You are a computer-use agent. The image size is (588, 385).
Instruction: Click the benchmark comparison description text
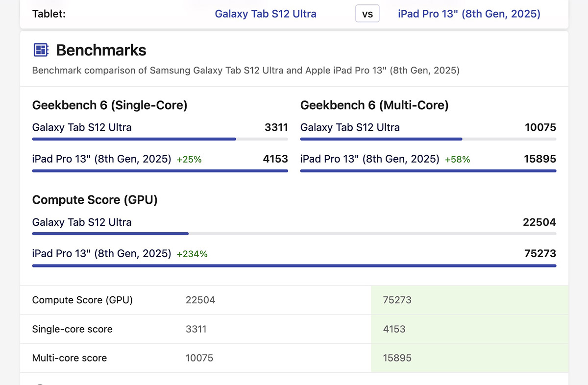point(245,71)
